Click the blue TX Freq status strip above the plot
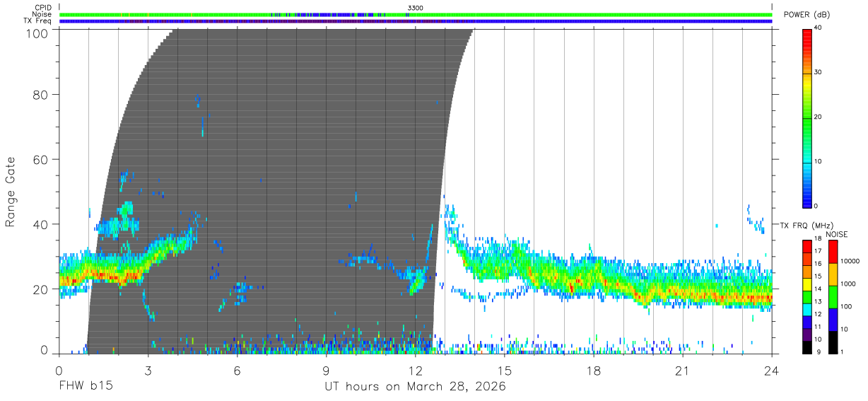This screenshot has width=868, height=401. pyautogui.click(x=416, y=21)
